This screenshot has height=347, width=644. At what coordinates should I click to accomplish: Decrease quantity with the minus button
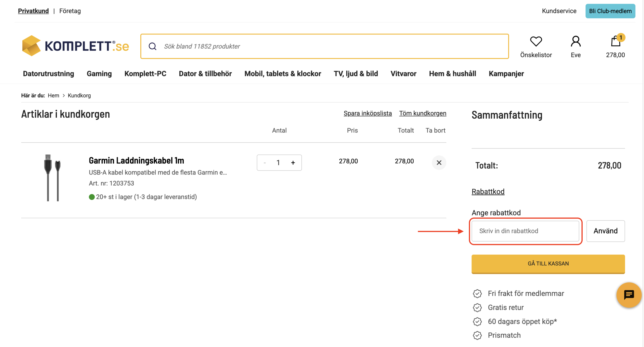(x=265, y=163)
